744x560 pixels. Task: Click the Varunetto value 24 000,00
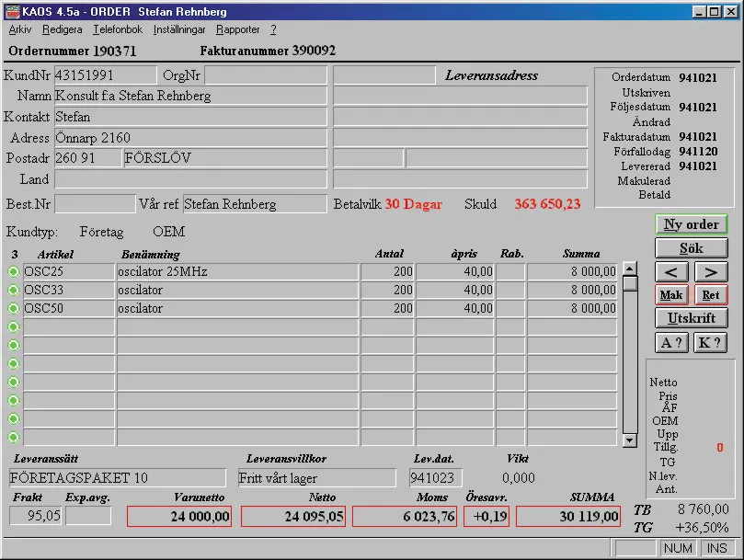179,517
